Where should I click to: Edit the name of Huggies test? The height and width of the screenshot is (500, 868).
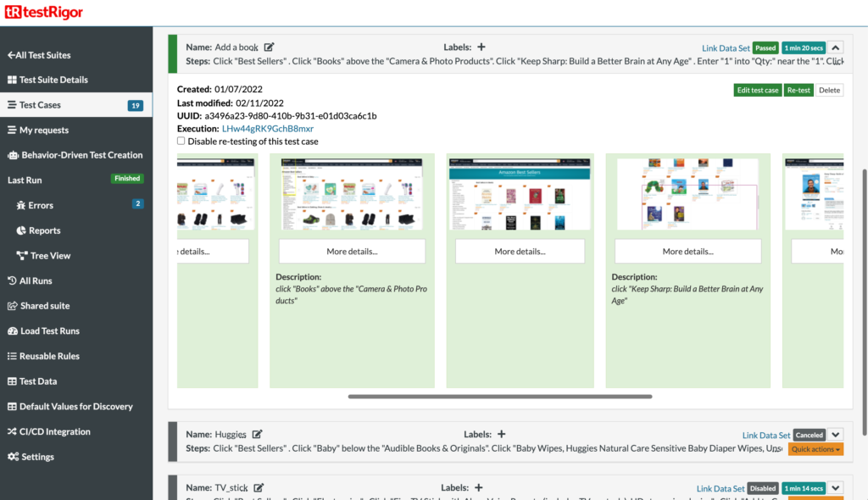click(257, 434)
